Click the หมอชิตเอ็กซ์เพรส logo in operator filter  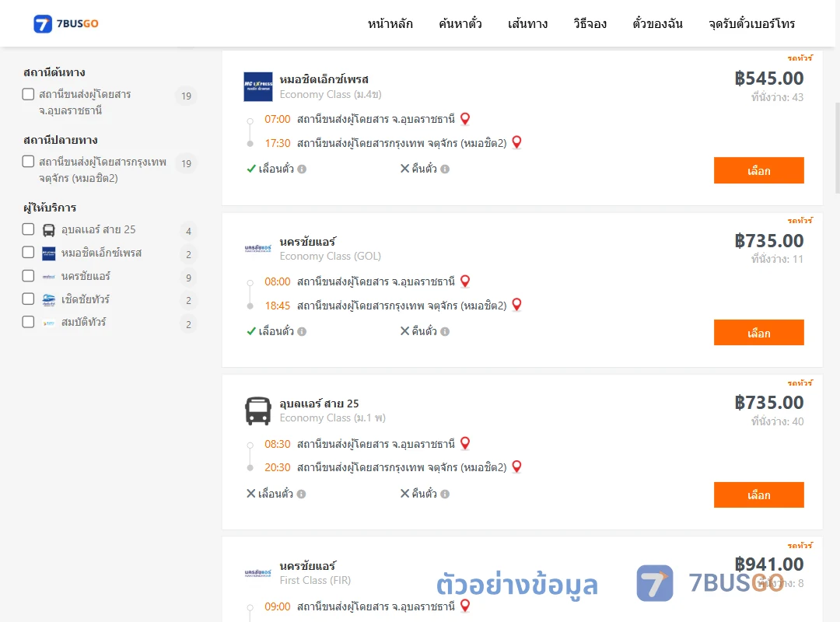(49, 253)
